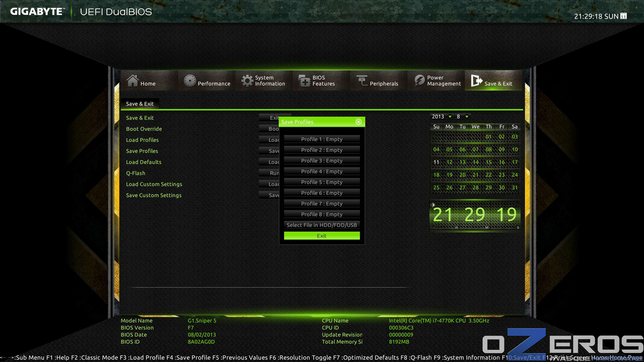
Task: Click the button beside Save Custom Settings
Action: point(269,195)
